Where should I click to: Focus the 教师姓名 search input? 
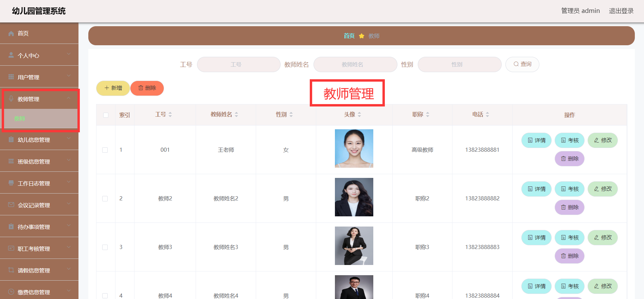[355, 64]
